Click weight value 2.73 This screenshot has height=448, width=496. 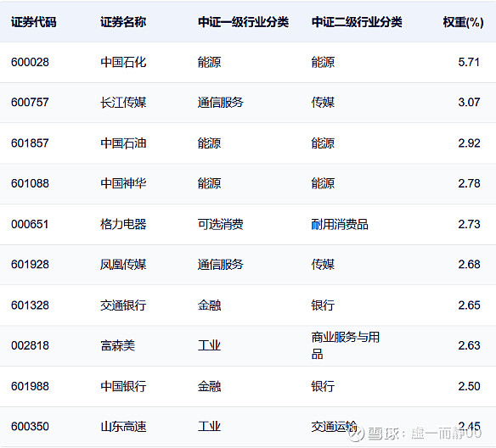(x=469, y=224)
